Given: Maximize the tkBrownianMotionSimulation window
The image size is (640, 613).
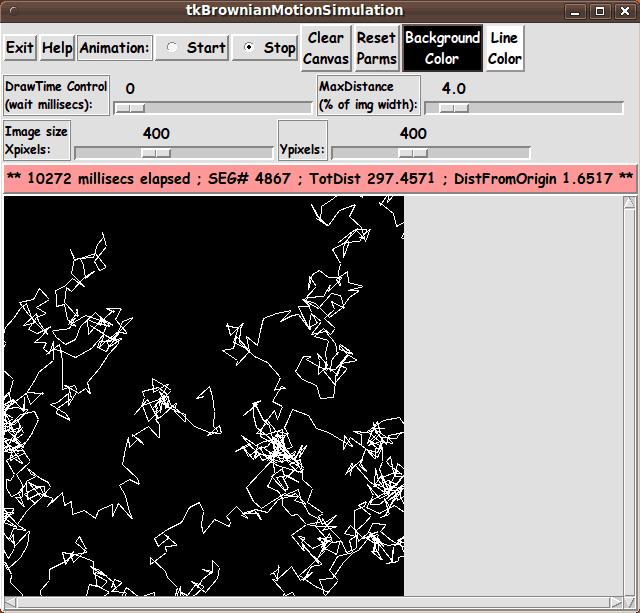Looking at the screenshot, I should 599,11.
